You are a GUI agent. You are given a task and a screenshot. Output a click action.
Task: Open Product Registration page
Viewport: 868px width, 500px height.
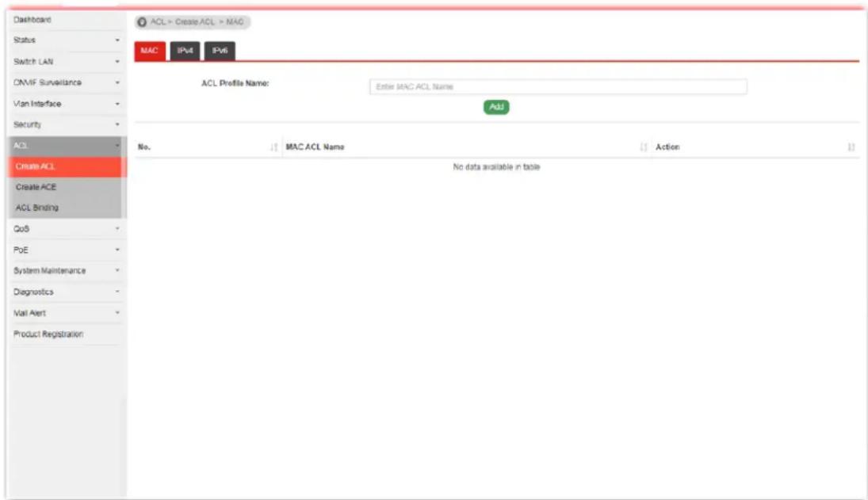48,334
